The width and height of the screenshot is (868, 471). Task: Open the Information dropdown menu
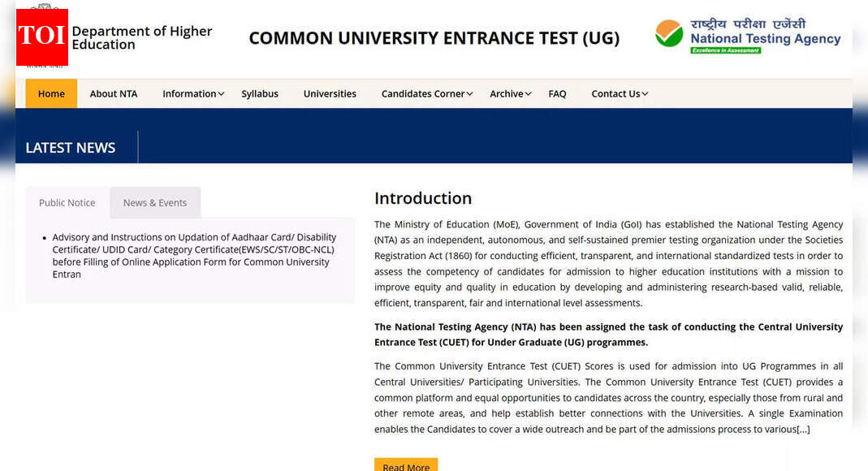[189, 93]
